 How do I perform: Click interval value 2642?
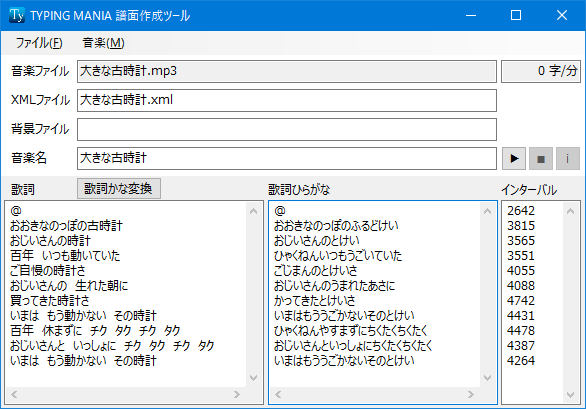click(x=521, y=211)
